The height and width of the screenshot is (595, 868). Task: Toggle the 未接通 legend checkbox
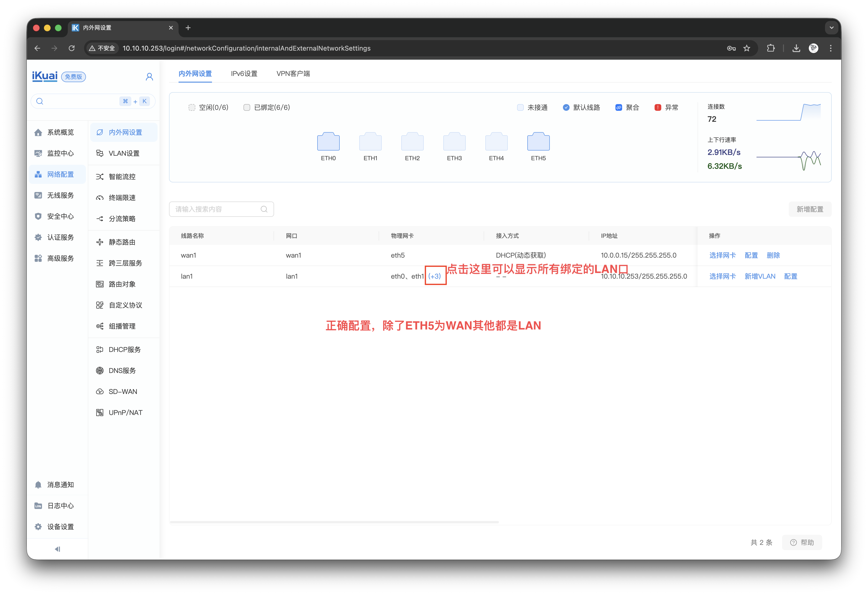click(520, 108)
